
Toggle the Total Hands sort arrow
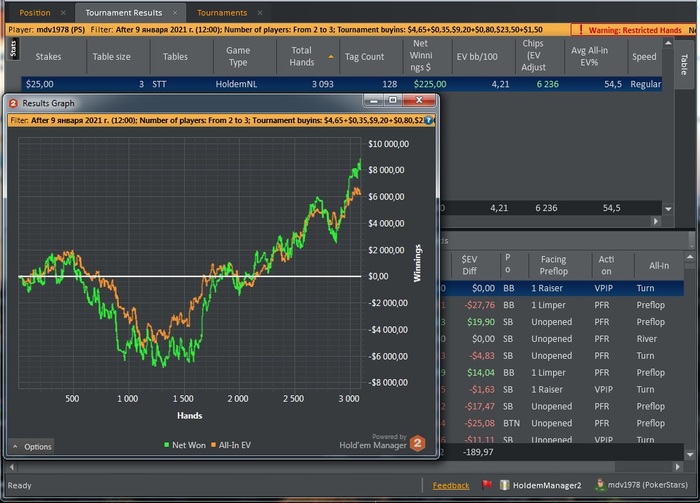click(x=331, y=57)
